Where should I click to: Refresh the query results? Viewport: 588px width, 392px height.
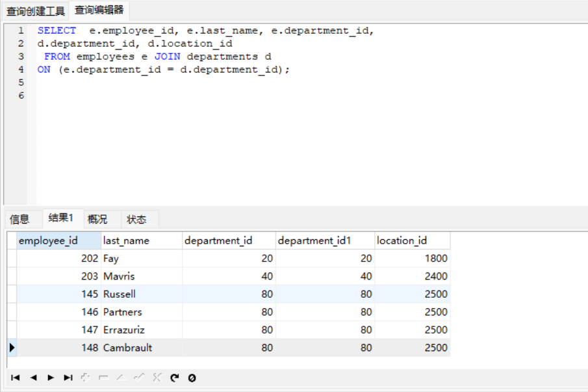(x=174, y=378)
